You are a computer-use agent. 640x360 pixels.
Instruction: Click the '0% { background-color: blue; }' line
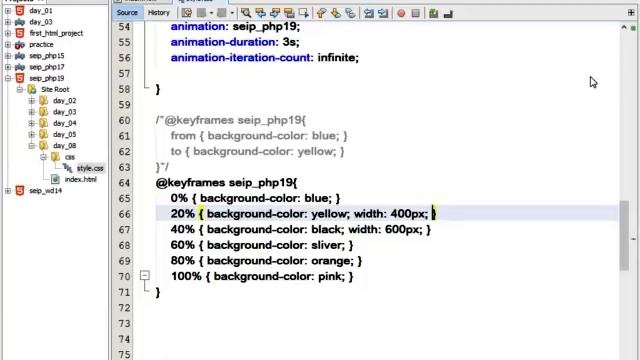pyautogui.click(x=255, y=198)
